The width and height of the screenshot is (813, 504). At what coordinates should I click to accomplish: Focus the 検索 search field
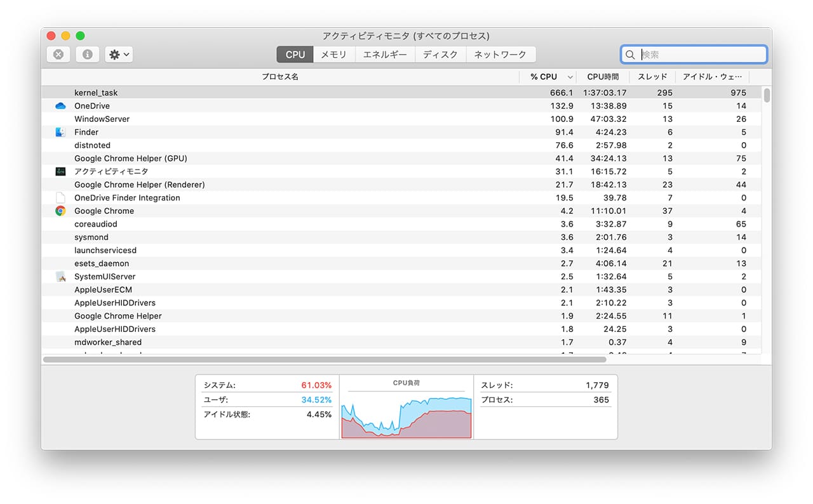tap(694, 55)
